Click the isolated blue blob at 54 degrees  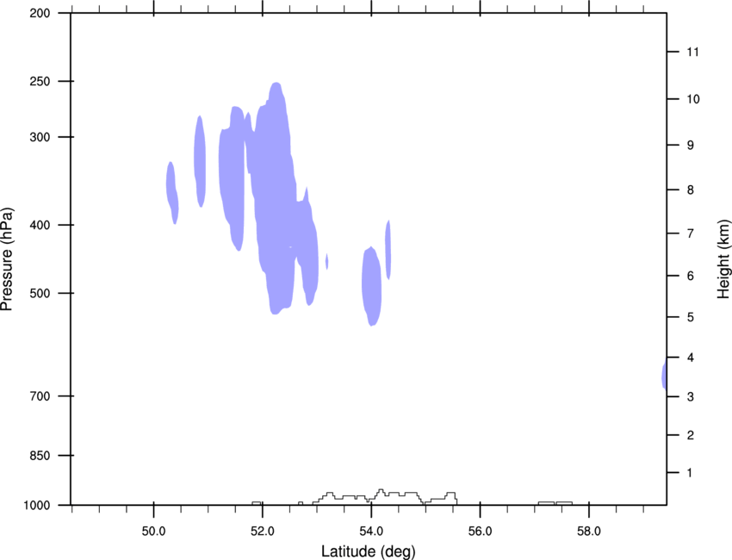point(372,286)
